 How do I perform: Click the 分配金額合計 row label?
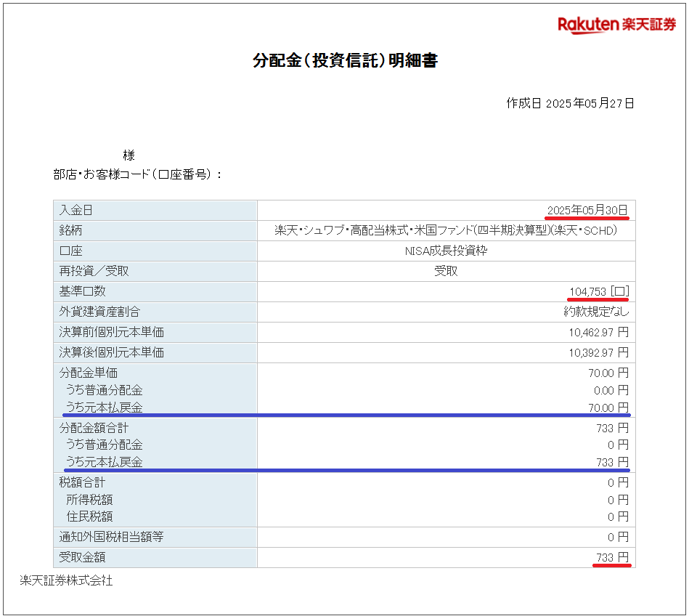tap(94, 428)
